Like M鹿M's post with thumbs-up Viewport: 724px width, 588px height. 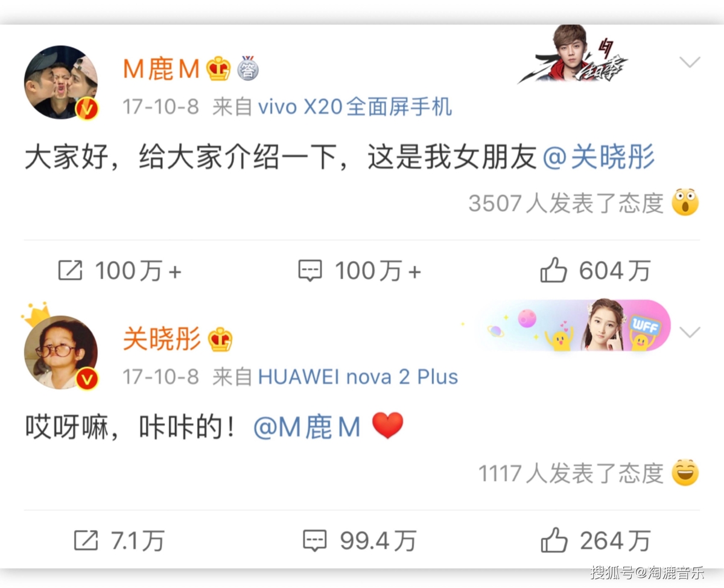click(x=553, y=271)
